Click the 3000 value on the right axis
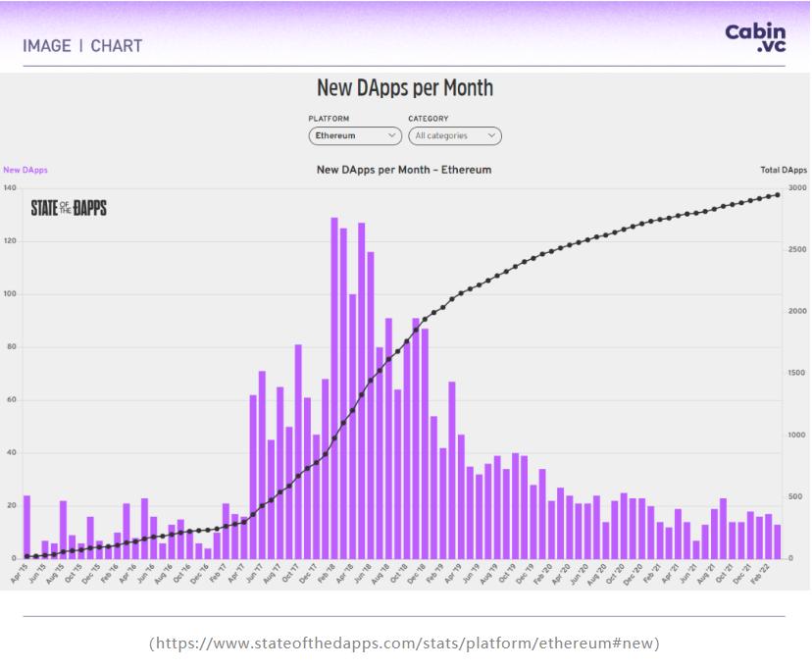The image size is (812, 669). click(796, 187)
